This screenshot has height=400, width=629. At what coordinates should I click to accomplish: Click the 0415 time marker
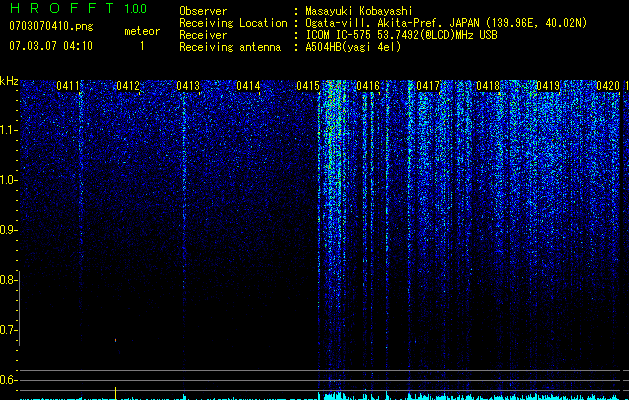point(308,86)
